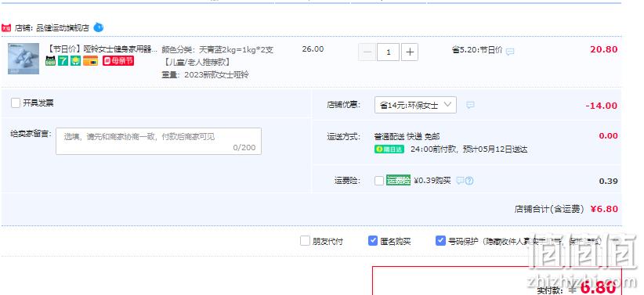Click the quantity input field showing 1
This screenshot has width=644, height=295.
pyautogui.click(x=388, y=52)
